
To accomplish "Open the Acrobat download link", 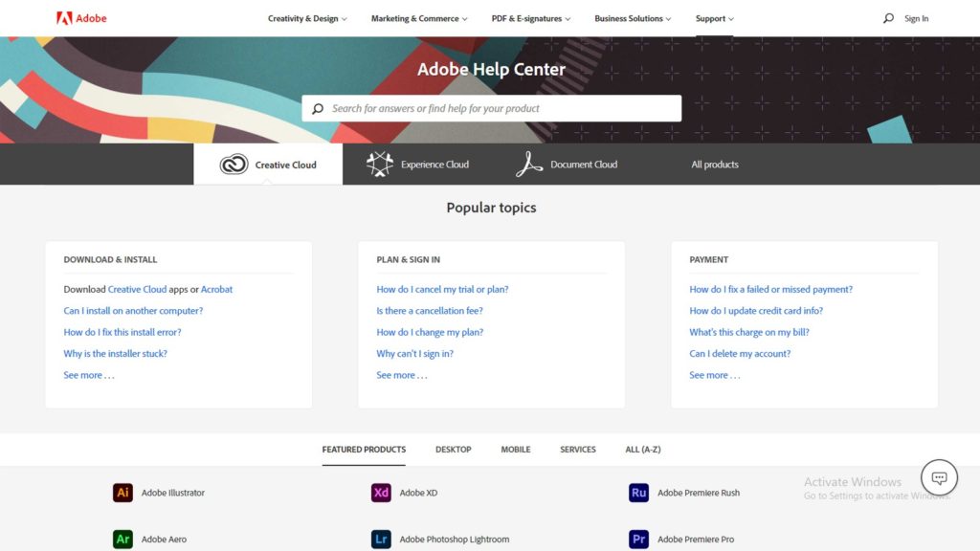I will [x=216, y=289].
